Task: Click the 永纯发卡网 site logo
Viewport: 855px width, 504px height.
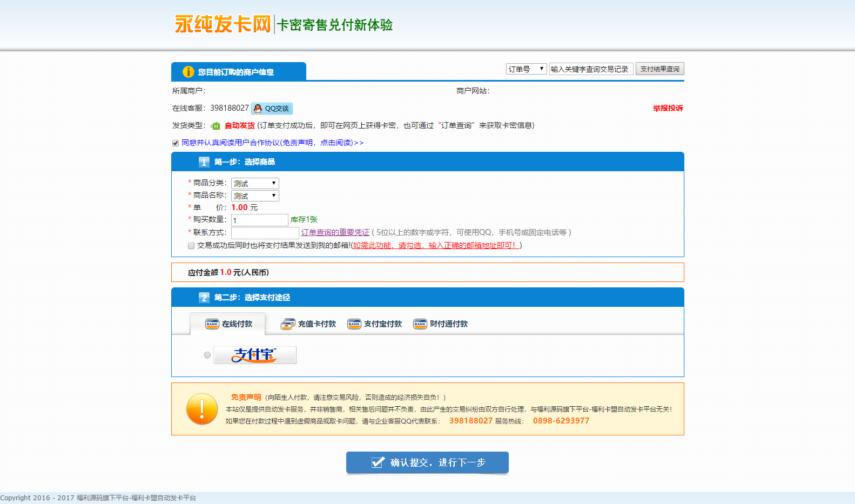Action: click(x=223, y=24)
